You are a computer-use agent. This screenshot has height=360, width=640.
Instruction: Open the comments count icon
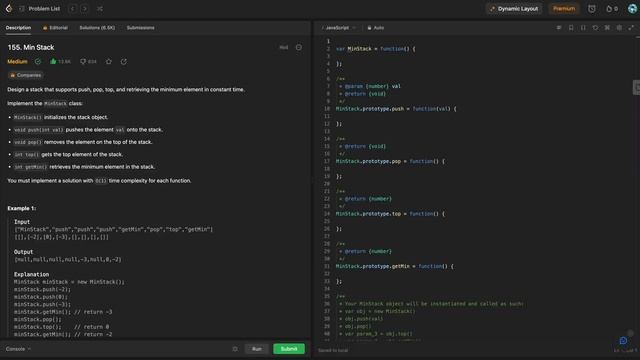click(83, 62)
